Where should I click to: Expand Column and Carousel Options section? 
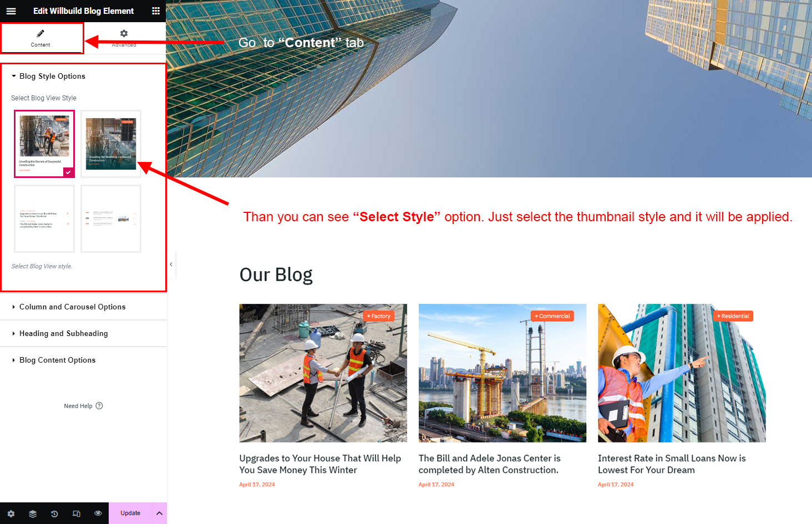(72, 307)
